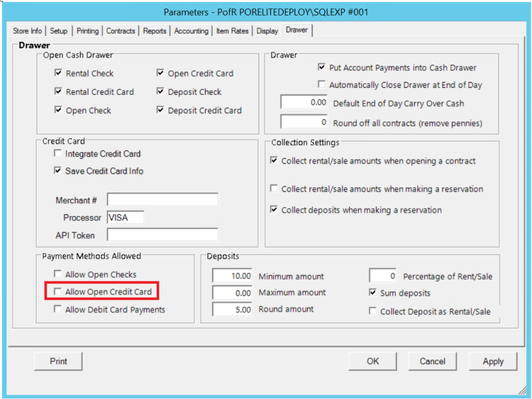Click the Minimum amount deposit field

tap(233, 276)
